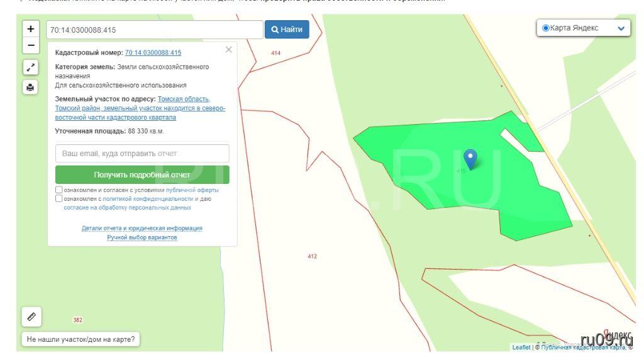Print the map using printer icon
The image size is (644, 357).
tap(30, 88)
